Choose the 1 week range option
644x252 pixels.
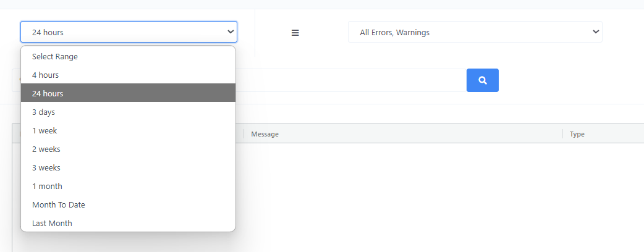pos(128,130)
